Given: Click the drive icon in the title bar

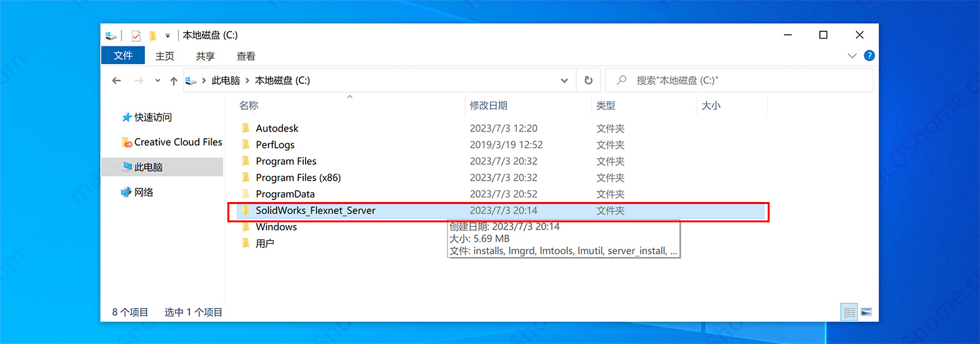Looking at the screenshot, I should [112, 35].
